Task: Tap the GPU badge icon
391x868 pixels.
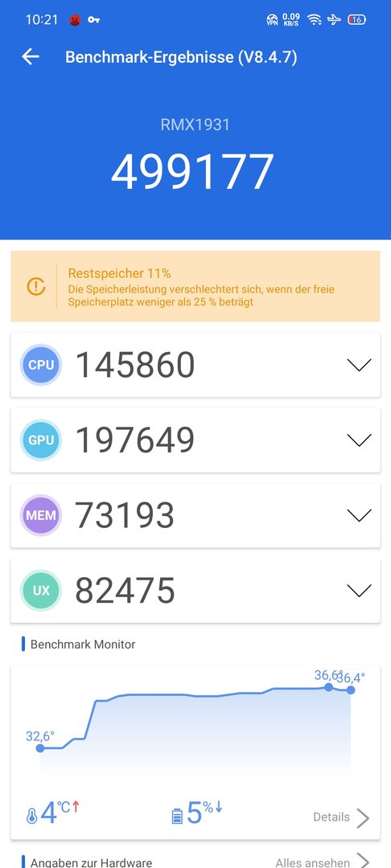Action: click(x=41, y=440)
